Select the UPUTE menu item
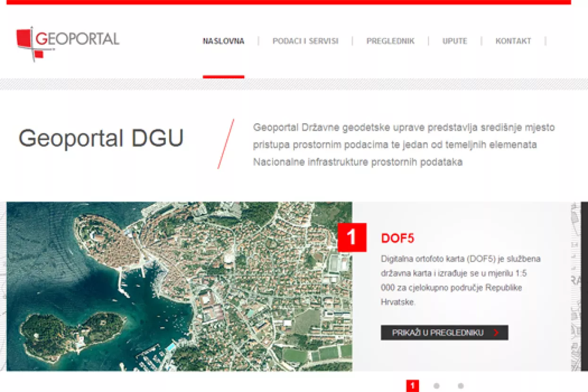 coord(454,41)
